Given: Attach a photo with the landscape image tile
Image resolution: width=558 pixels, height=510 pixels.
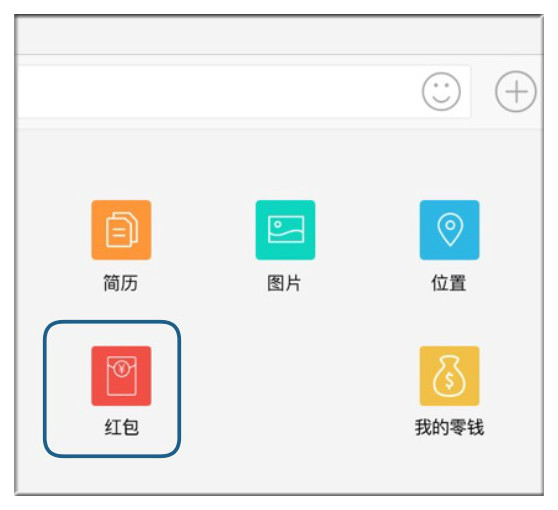Looking at the screenshot, I should tap(285, 230).
